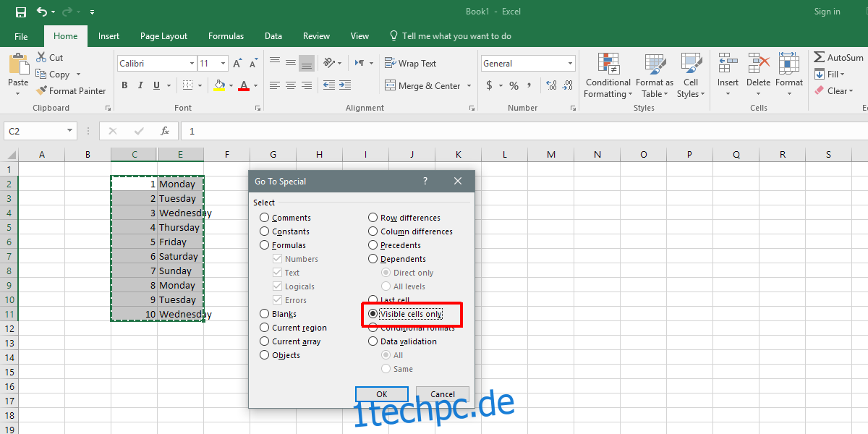Click the Percent Style icon
868x434 pixels.
click(514, 85)
